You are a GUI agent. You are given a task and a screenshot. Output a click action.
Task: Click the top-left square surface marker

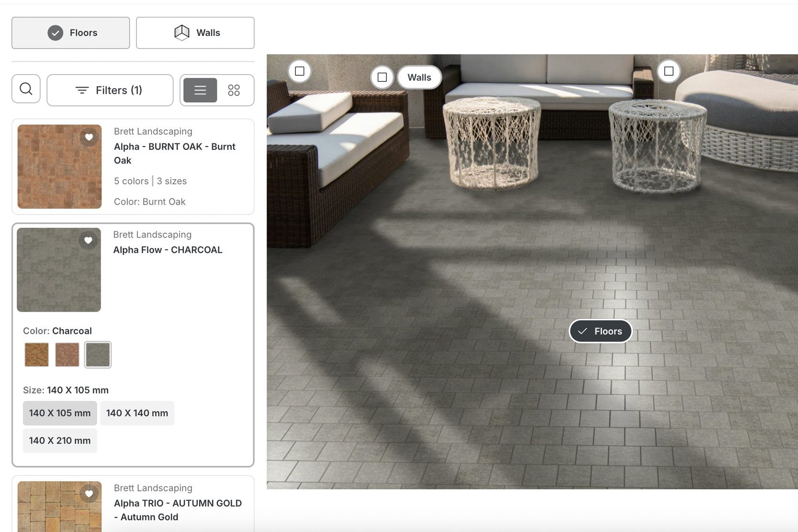pos(300,71)
